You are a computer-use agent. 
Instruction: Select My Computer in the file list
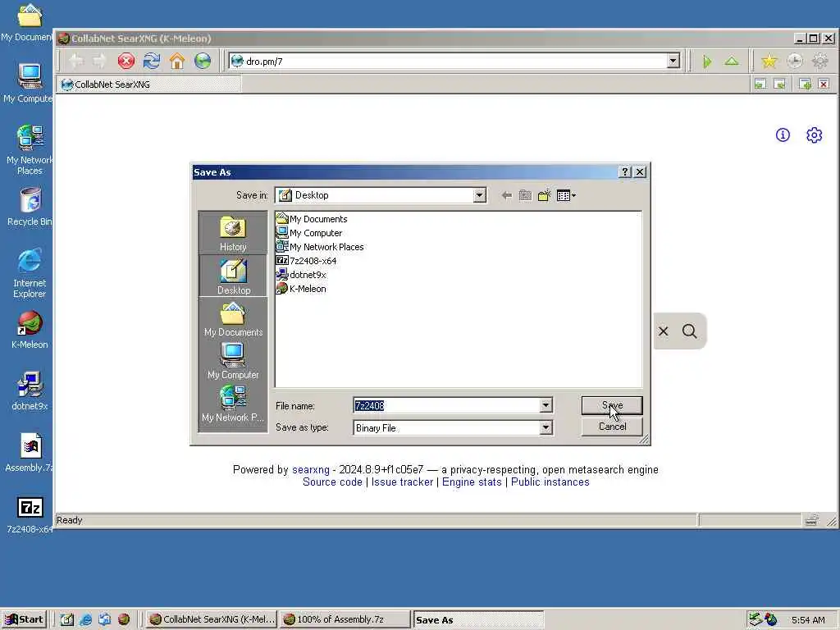pos(309,233)
